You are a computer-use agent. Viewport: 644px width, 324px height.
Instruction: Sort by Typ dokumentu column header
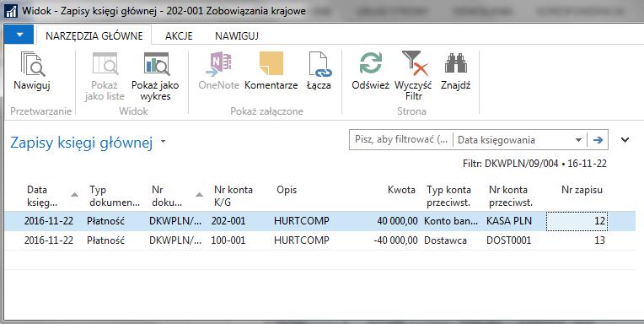[x=115, y=196]
